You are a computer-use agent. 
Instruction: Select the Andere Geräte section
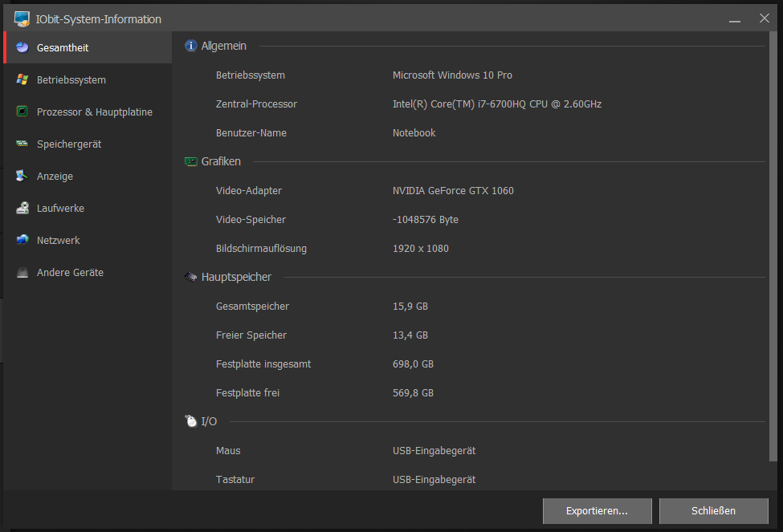click(x=88, y=272)
